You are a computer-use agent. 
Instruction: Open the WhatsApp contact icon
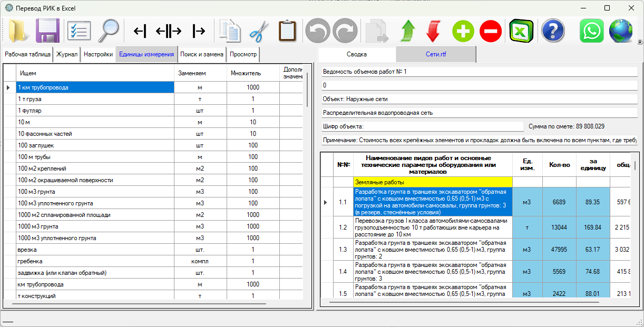(592, 31)
